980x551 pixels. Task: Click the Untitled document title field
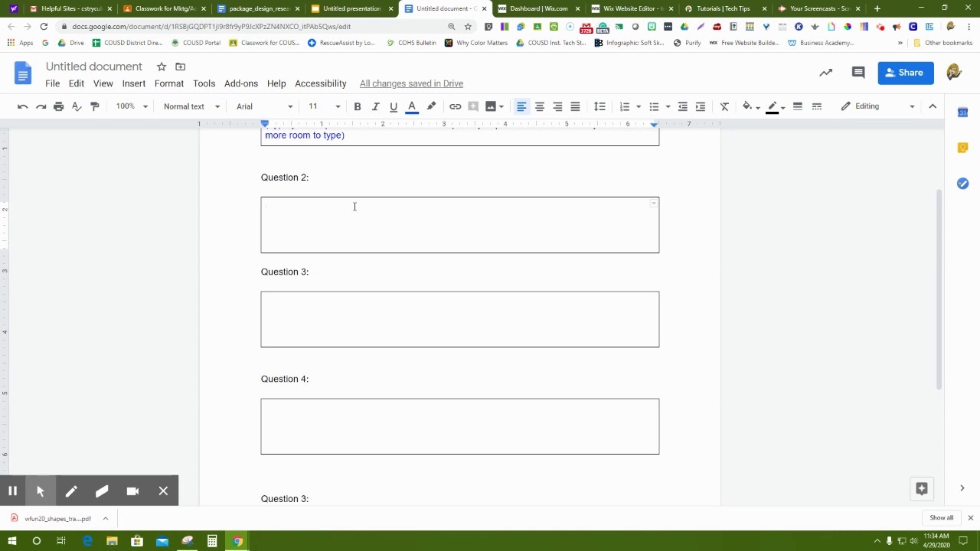[93, 67]
